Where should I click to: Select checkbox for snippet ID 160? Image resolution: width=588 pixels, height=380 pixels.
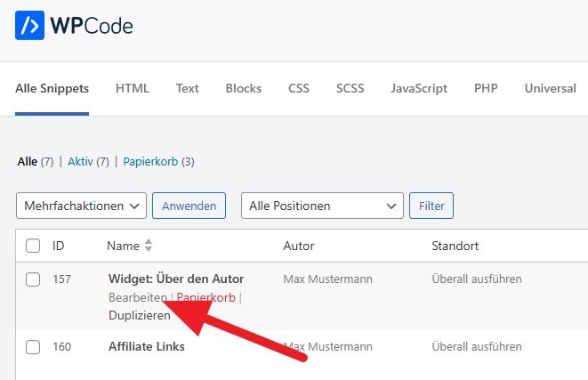[x=33, y=347]
